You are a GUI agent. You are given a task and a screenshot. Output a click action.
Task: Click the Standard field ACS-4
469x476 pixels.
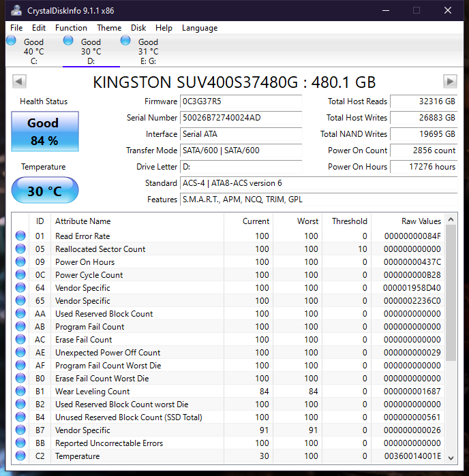318,183
